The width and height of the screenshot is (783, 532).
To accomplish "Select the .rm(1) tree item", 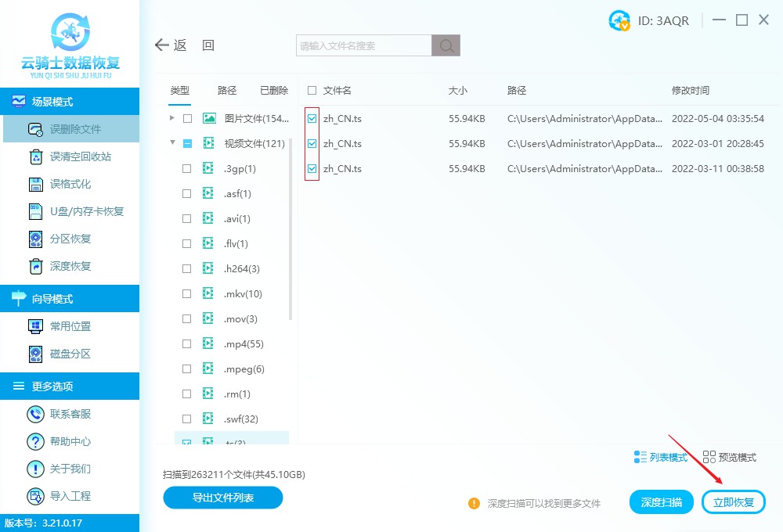I will [237, 394].
